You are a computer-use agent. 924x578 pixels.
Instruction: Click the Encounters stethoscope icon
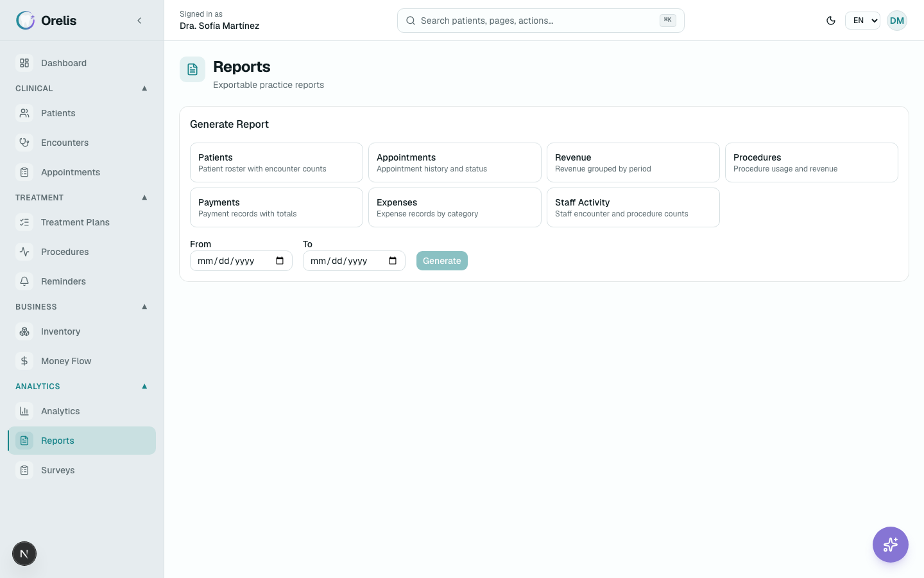(24, 143)
